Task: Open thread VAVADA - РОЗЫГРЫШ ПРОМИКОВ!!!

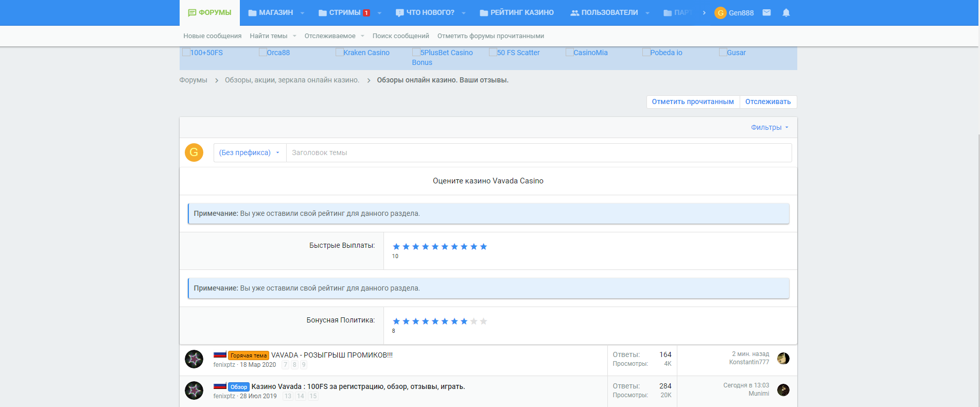Action: click(332, 355)
